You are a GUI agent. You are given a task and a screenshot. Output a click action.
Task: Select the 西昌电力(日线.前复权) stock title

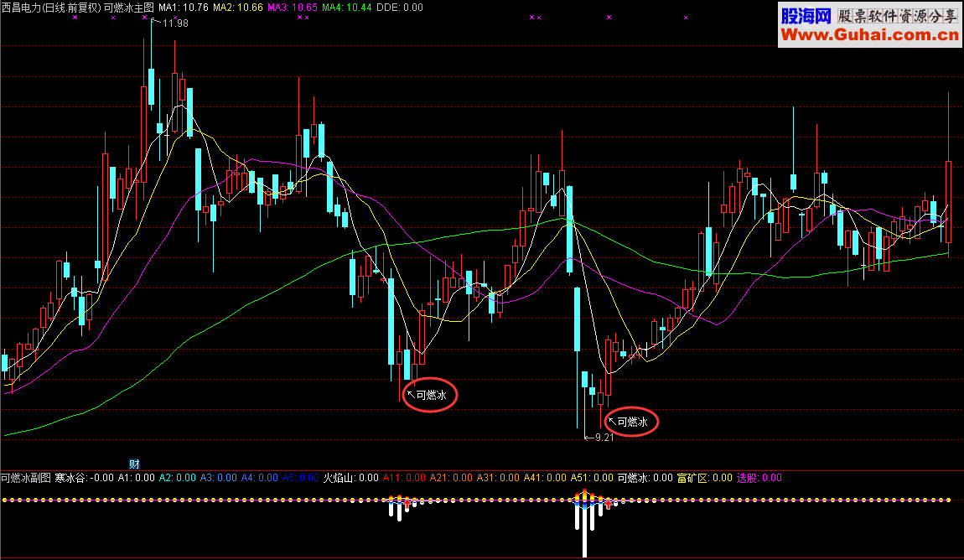coord(51,8)
